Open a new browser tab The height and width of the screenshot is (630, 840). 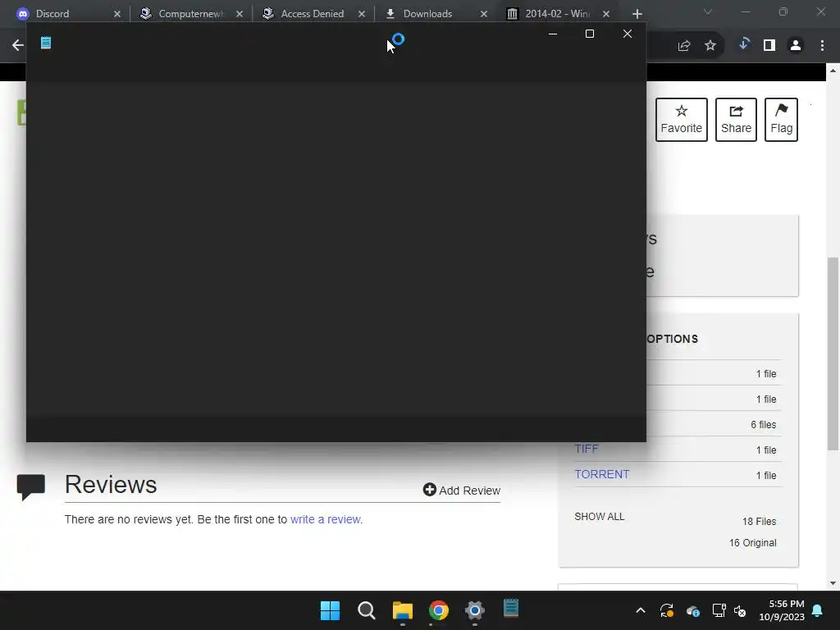coord(637,14)
